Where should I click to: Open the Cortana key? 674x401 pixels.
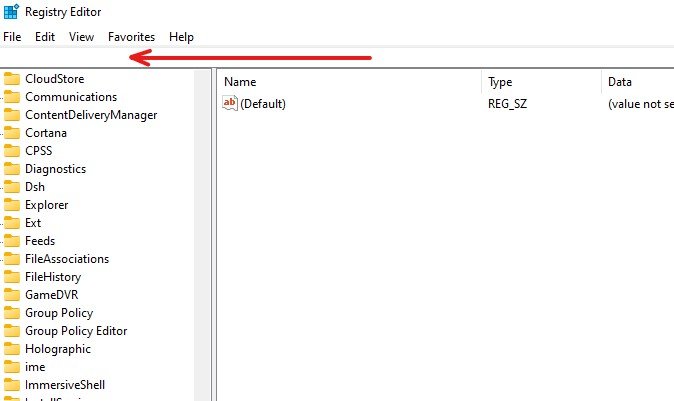pos(46,133)
